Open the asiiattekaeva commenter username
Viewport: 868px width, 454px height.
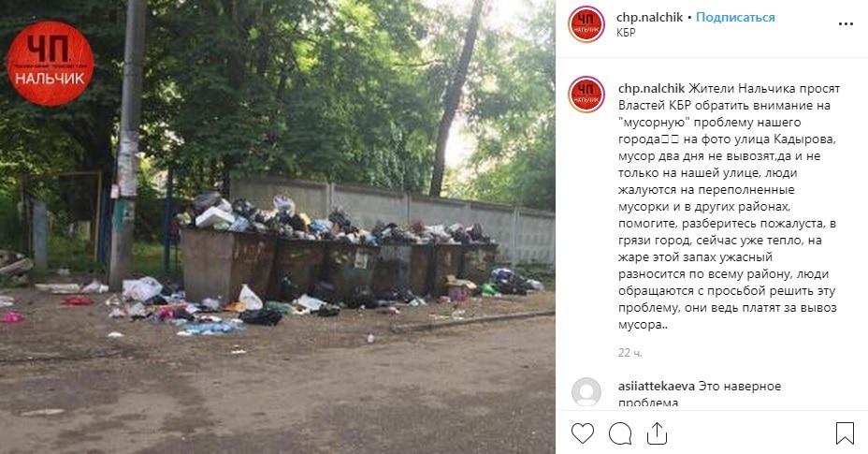[x=657, y=386]
